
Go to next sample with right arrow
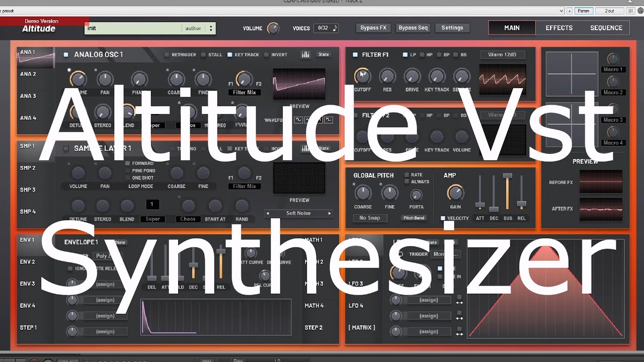(x=330, y=213)
